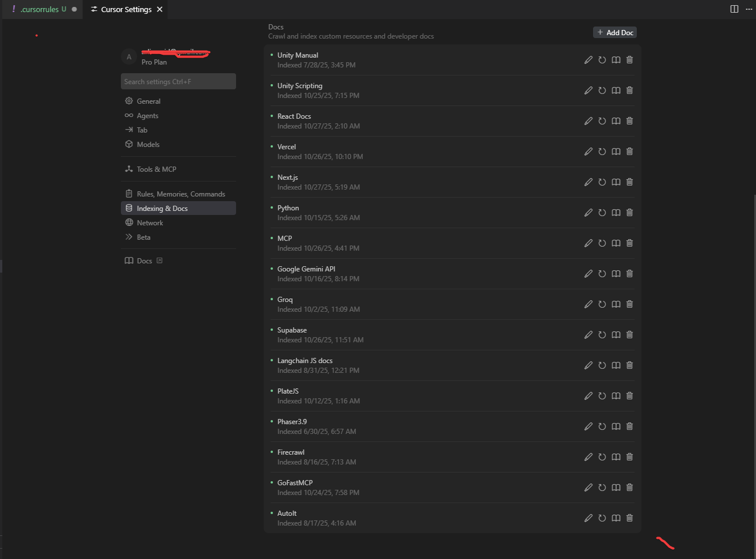756x559 pixels.
Task: Delete the Vercel doc entry
Action: (x=629, y=152)
